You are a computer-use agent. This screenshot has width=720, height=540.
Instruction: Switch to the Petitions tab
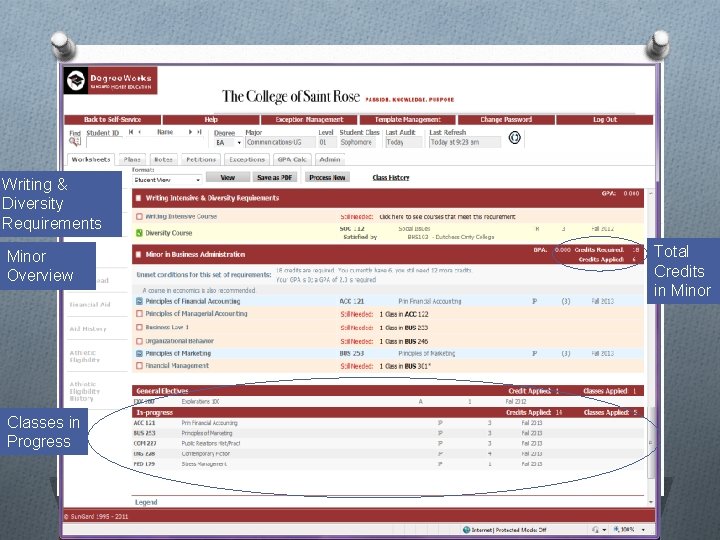[201, 159]
